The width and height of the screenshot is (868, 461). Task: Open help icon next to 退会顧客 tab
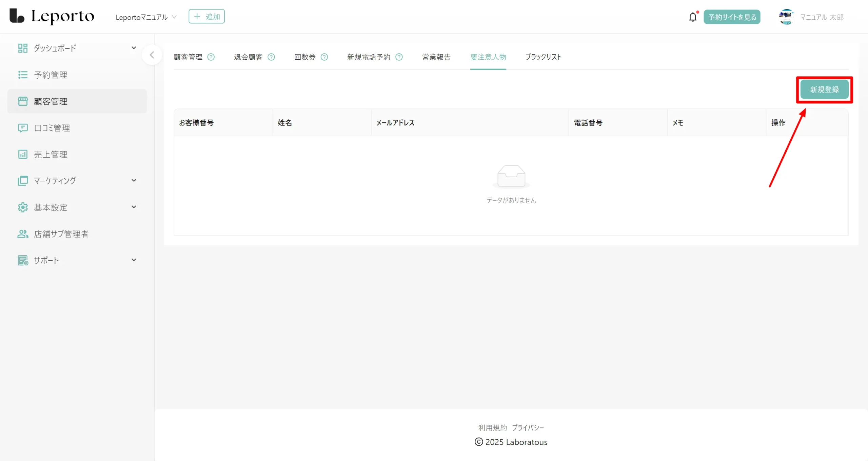[271, 57]
